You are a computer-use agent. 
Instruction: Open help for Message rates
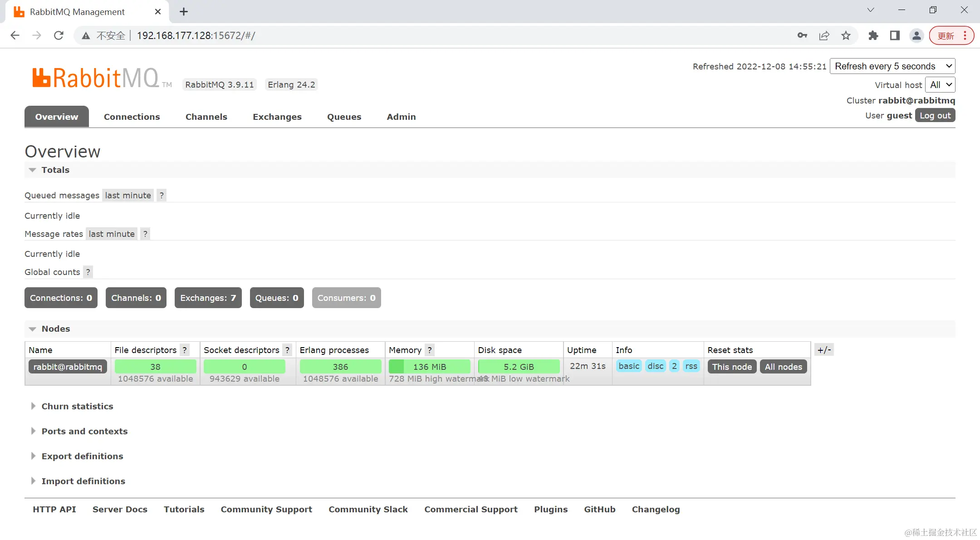pyautogui.click(x=145, y=234)
